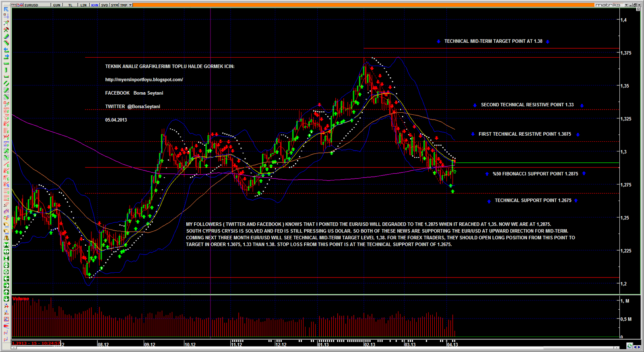Click the SYM button

click(115, 5)
